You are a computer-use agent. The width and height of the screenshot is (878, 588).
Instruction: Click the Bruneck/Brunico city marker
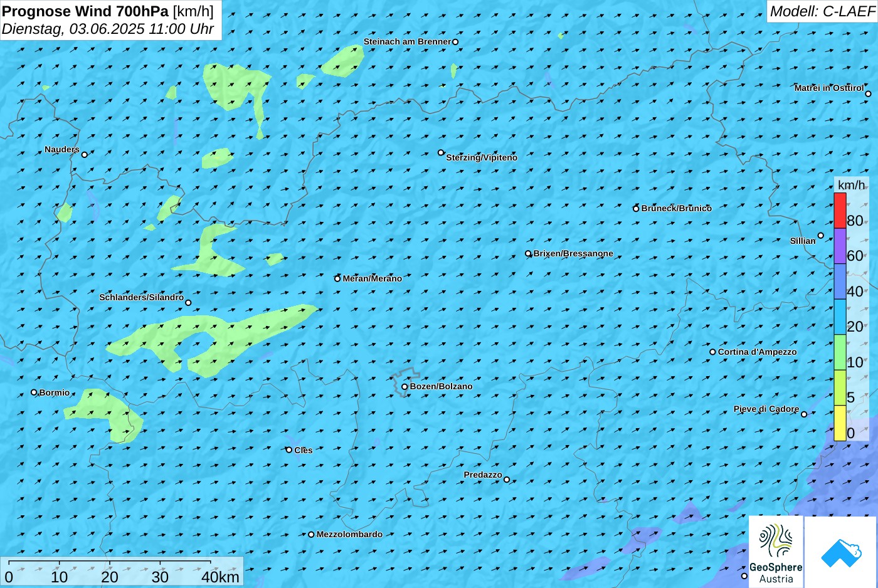[636, 209]
